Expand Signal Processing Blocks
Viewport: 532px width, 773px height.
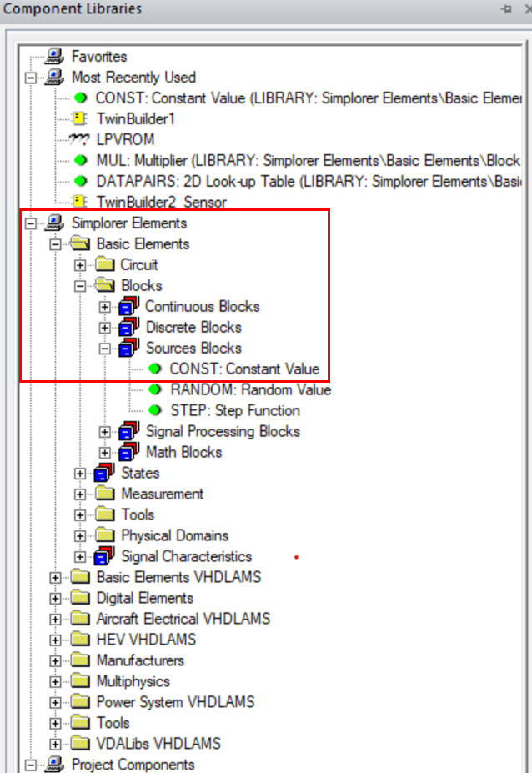[104, 432]
